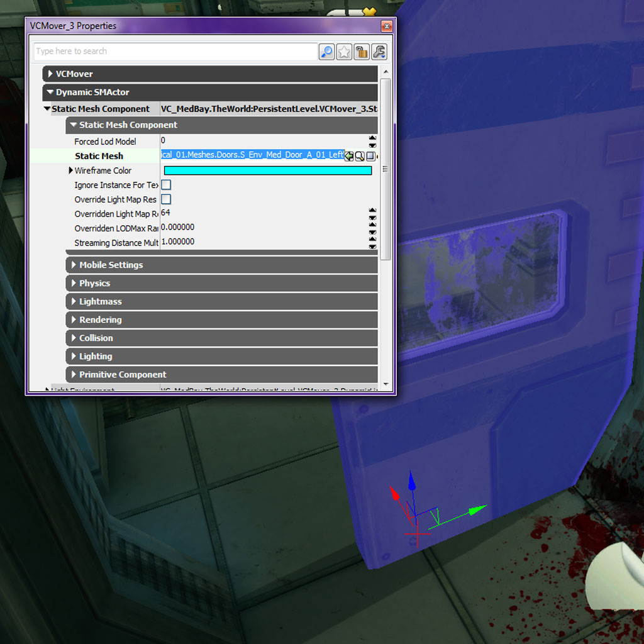
Task: Expand the VCMover category
Action: [x=50, y=74]
